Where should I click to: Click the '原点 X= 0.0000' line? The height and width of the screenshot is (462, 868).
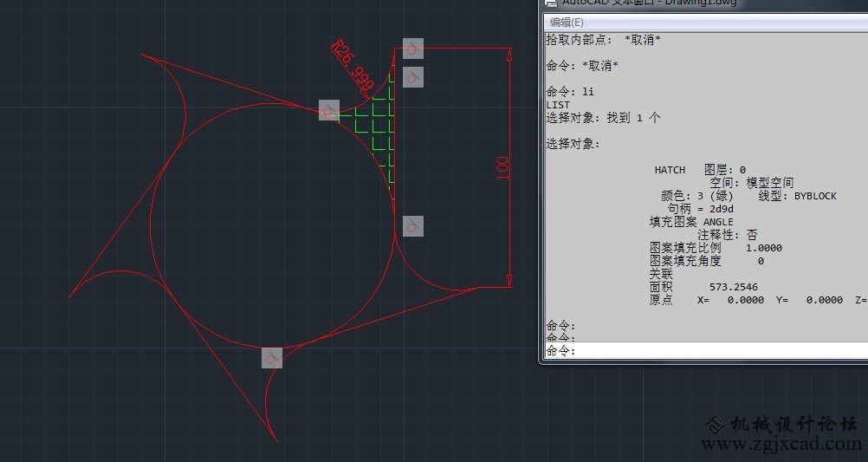(x=706, y=300)
